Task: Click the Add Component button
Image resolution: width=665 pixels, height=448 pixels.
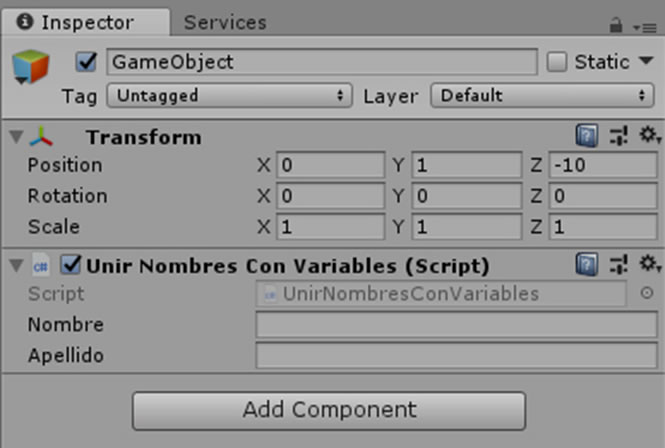Action: coord(329,411)
